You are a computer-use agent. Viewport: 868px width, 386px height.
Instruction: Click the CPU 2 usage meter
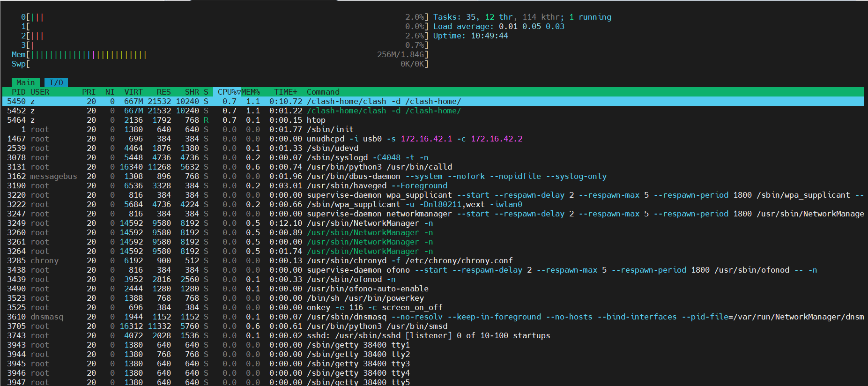click(x=225, y=36)
